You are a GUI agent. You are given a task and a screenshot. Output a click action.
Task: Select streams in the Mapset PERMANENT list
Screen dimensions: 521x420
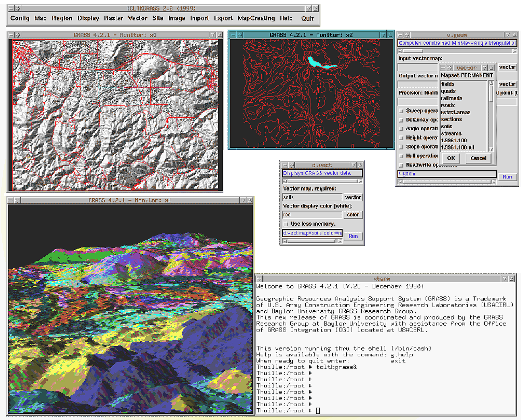tap(451, 134)
